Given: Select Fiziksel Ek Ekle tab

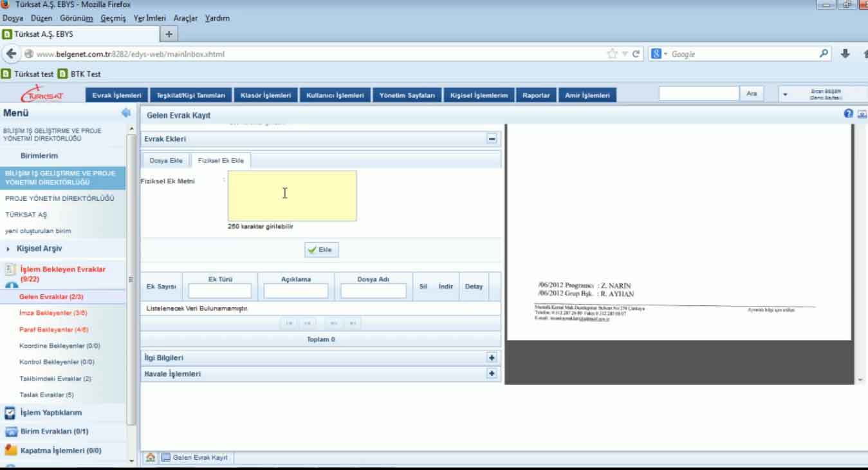Looking at the screenshot, I should (221, 160).
